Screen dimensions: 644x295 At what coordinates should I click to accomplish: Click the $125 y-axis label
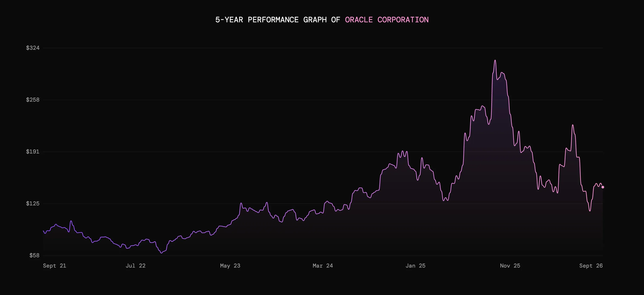click(33, 204)
